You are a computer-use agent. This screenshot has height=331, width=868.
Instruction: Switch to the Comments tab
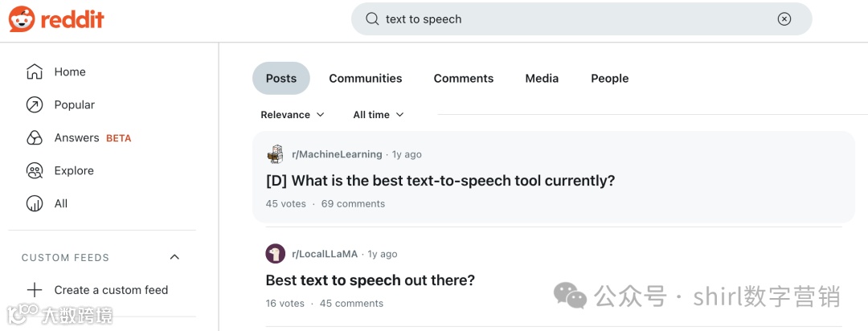(x=464, y=78)
